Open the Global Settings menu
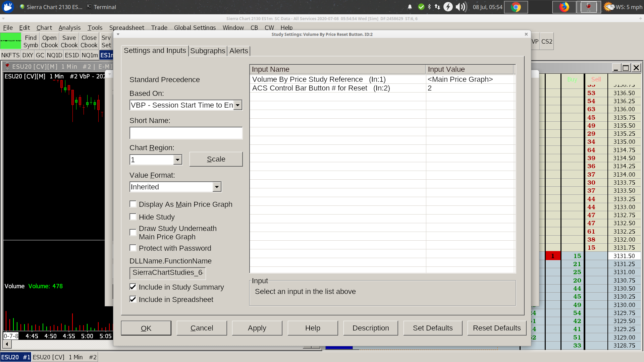The image size is (644, 362). coord(195,28)
